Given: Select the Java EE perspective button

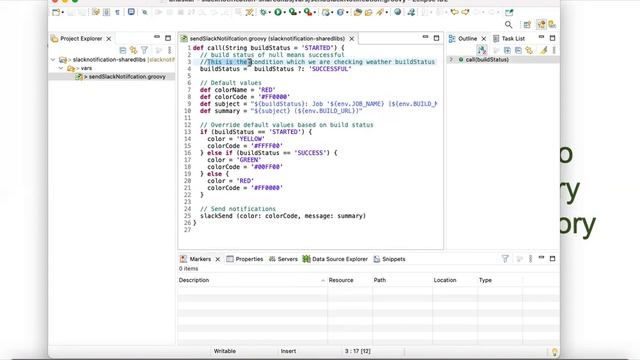Looking at the screenshot, I should [x=541, y=24].
